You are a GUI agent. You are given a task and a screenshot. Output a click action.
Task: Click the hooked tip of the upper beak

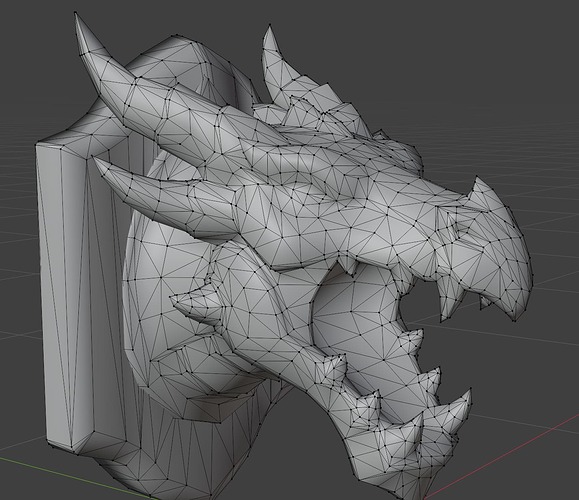(515, 321)
